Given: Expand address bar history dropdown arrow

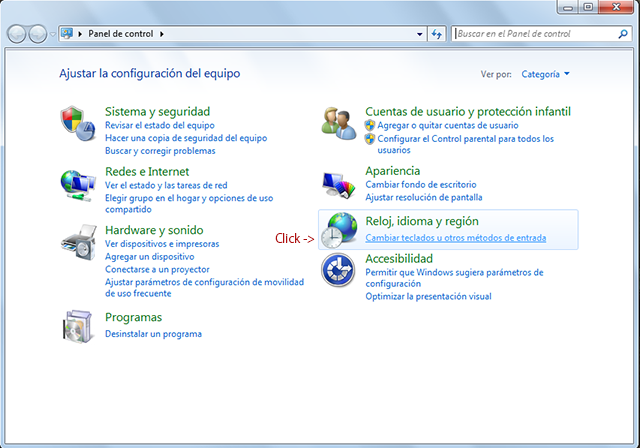Looking at the screenshot, I should pos(420,34).
